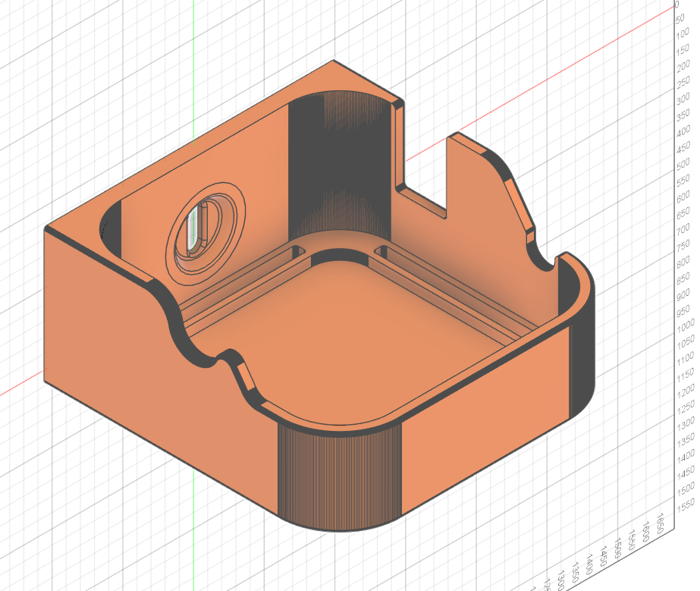Select the '700' ruler marking
Viewport: 700px width, 591px height.
click(684, 231)
